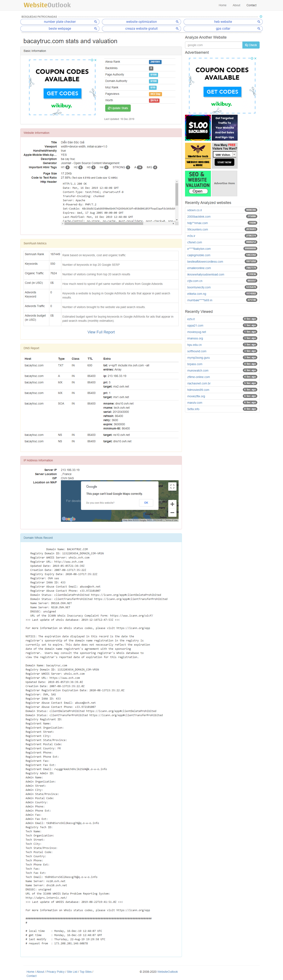283x980 pixels.
Task: Open Privacy Policy footer link
Action: click(x=56, y=972)
